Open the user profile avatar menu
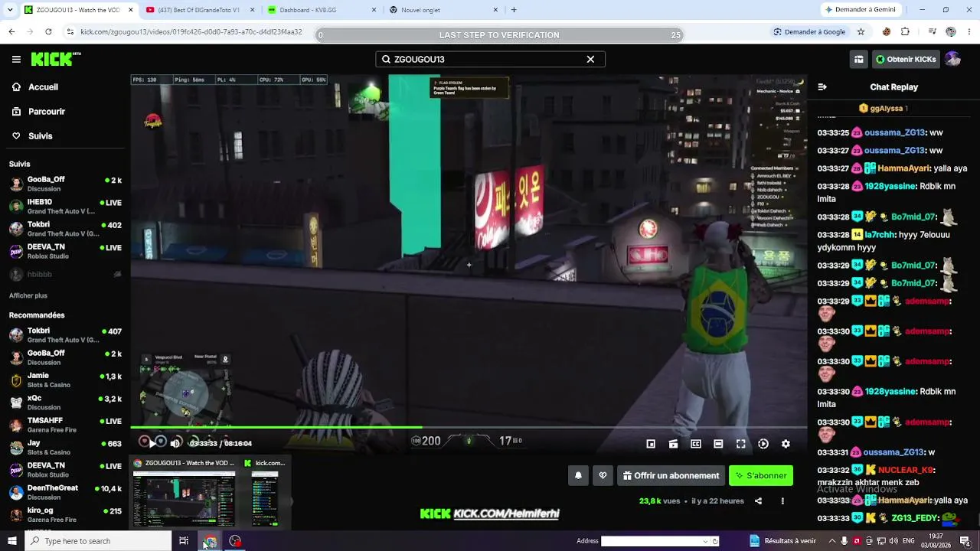This screenshot has height=551, width=980. click(x=952, y=59)
